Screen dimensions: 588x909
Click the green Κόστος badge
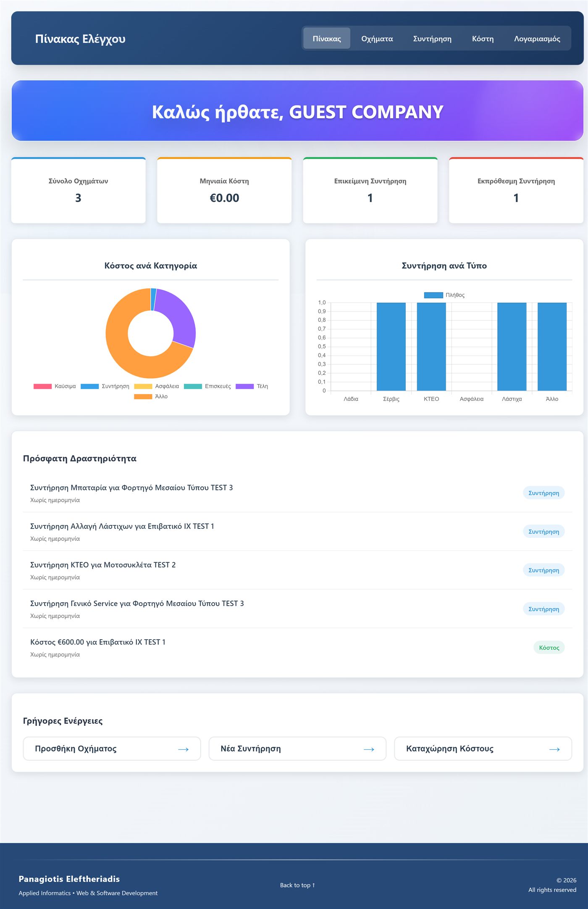point(549,648)
